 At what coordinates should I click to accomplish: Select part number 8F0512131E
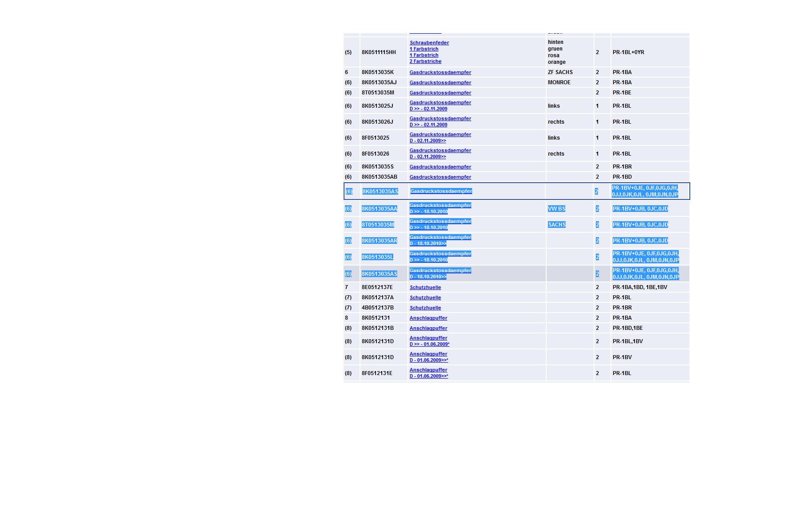point(377,373)
